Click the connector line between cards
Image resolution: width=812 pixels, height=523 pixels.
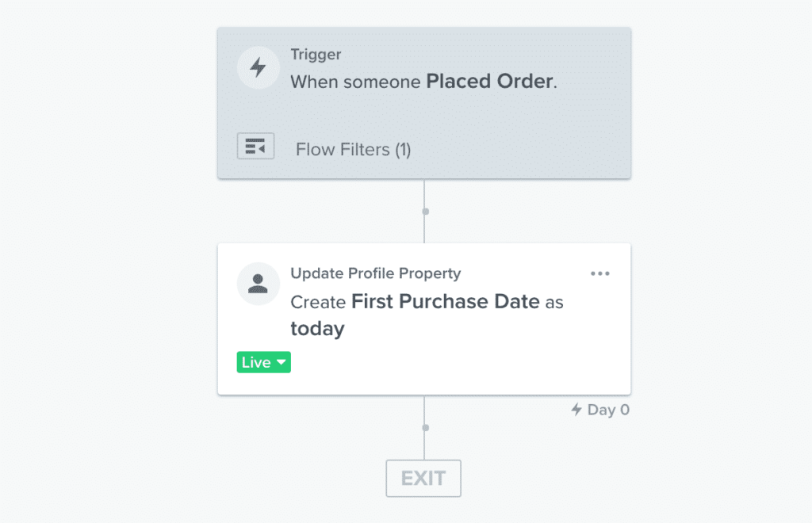(424, 227)
